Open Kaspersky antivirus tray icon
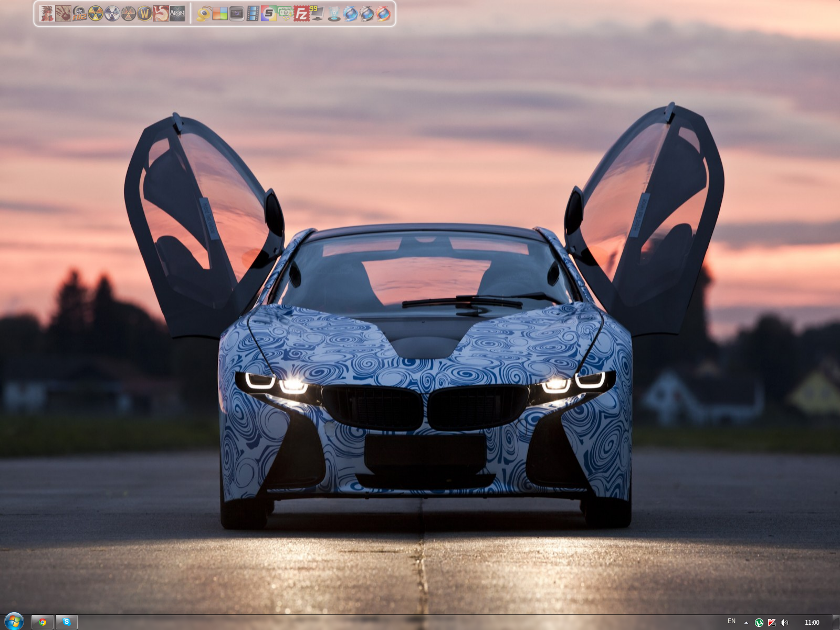This screenshot has width=840, height=630. 771,623
